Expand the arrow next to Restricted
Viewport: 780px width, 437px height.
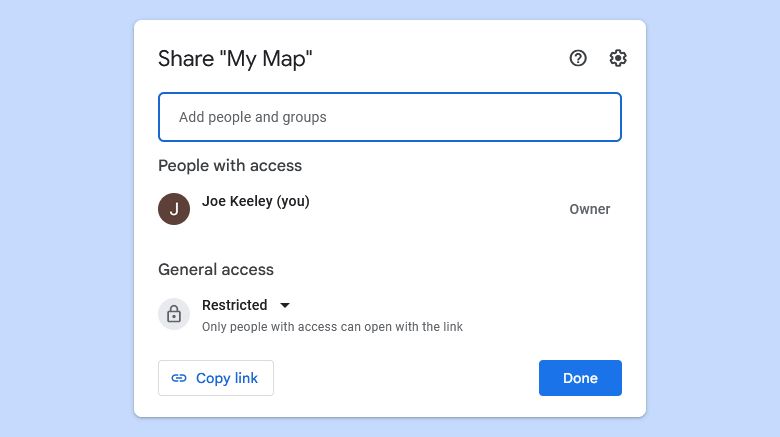pyautogui.click(x=285, y=305)
